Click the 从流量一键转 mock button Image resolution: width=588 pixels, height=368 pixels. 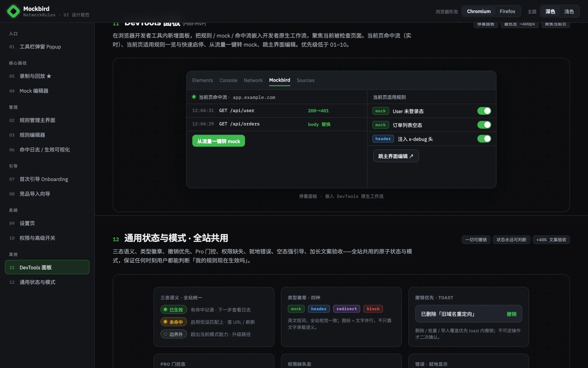click(219, 141)
